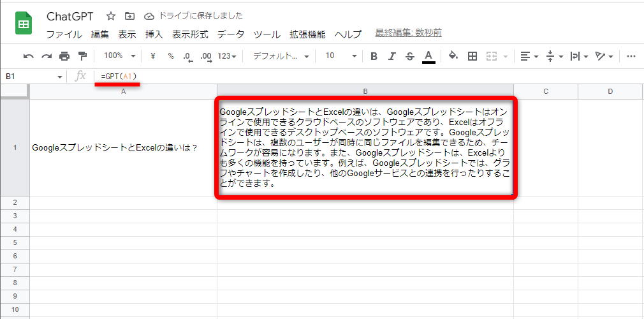Format as percent with the % button
Viewport: 644px width, 319px height.
(x=171, y=56)
